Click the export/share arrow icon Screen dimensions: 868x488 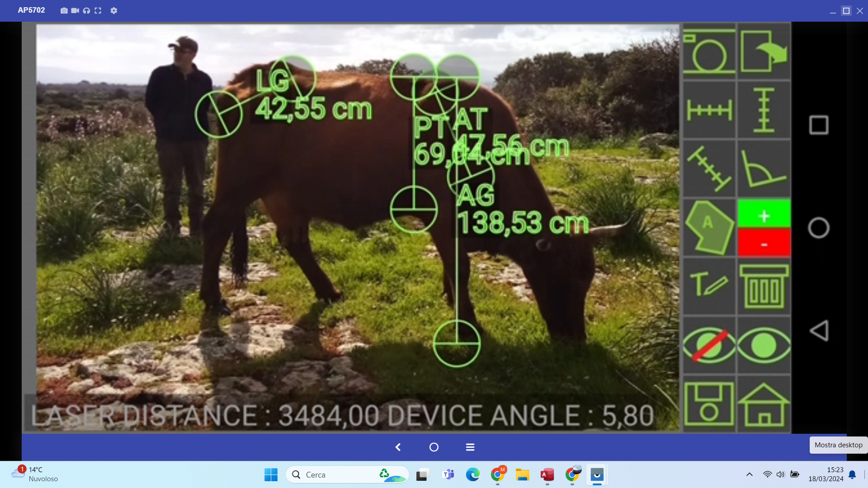tap(764, 52)
